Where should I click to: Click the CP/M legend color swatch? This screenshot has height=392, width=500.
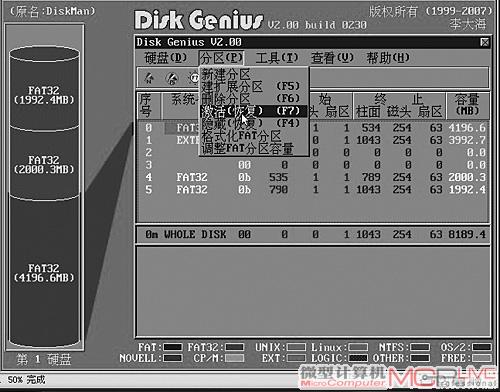click(235, 358)
